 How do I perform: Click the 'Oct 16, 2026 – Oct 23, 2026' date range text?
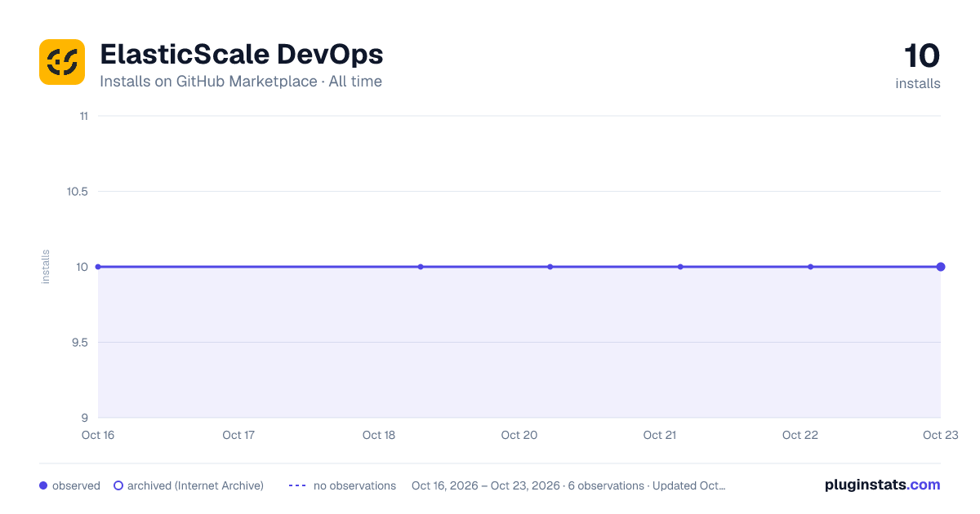(x=486, y=485)
